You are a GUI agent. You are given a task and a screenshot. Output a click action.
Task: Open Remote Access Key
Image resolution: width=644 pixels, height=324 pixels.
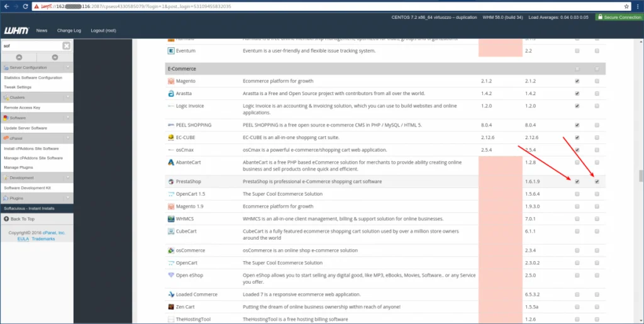[22, 108]
